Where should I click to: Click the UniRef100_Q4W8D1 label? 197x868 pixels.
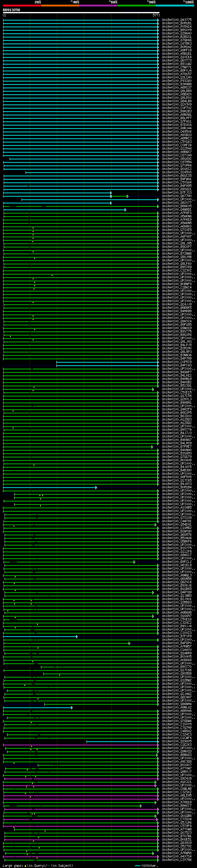177,210
